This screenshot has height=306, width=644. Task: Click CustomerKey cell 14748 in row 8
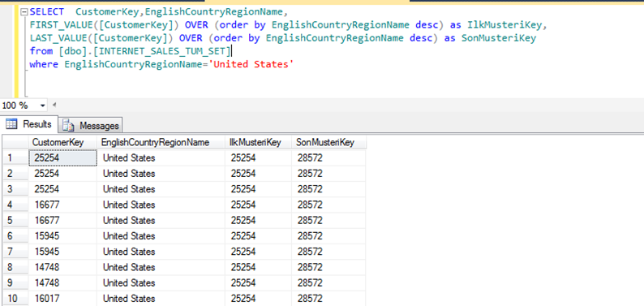click(x=62, y=267)
